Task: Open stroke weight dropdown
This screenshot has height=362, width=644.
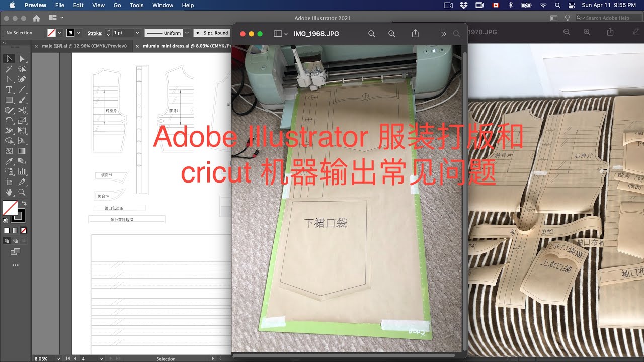Action: 137,33
